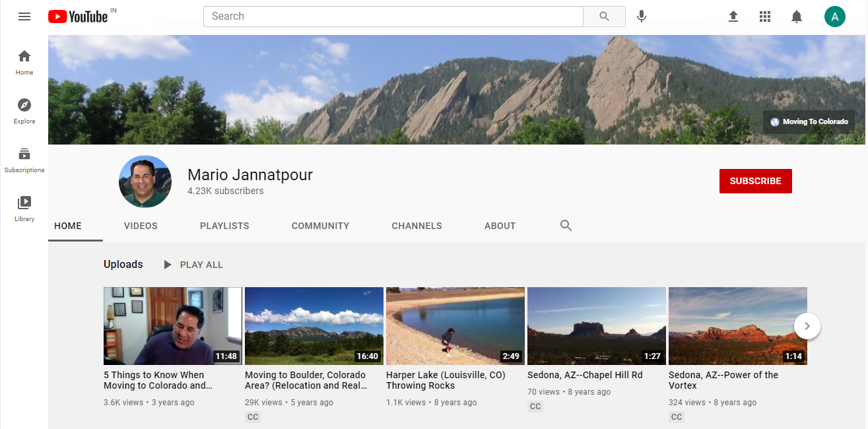Click the Mario Jannatpour channel name
The height and width of the screenshot is (429, 868).
coord(250,175)
